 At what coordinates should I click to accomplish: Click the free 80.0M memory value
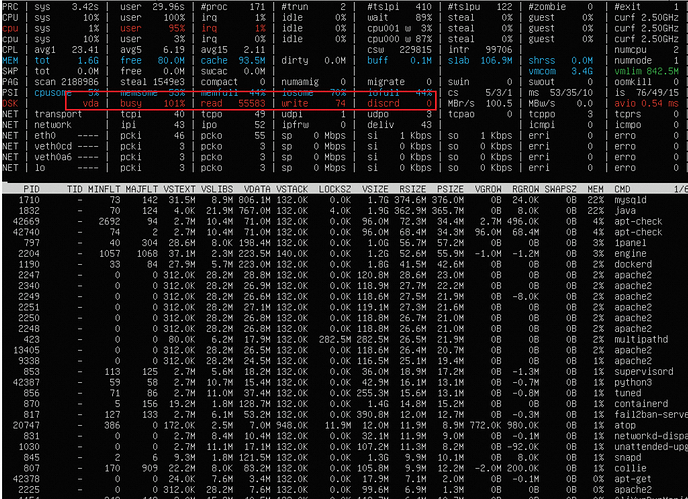click(153, 61)
